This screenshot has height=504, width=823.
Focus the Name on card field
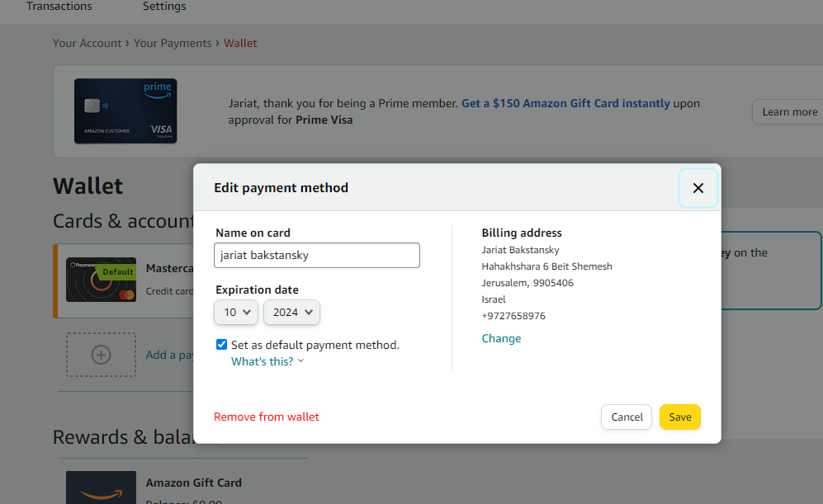(x=317, y=256)
